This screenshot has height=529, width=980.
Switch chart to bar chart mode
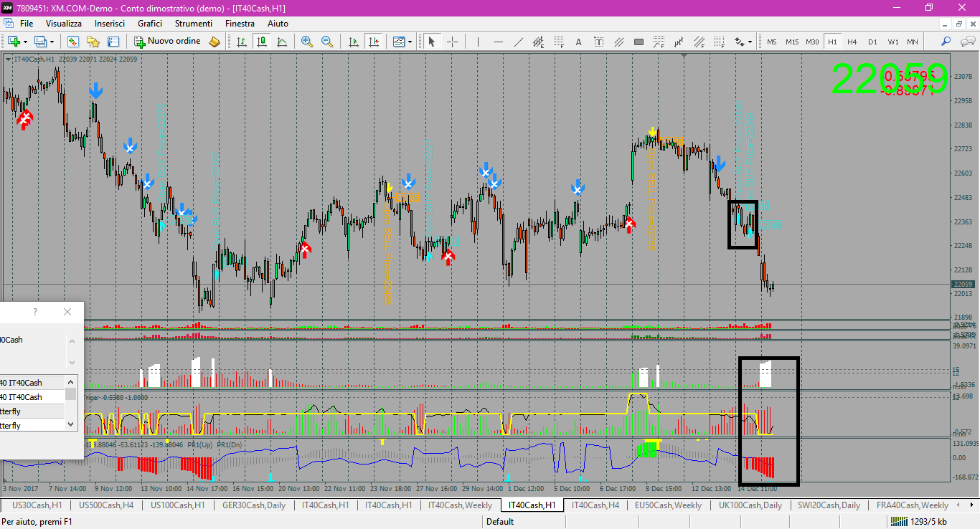click(242, 42)
